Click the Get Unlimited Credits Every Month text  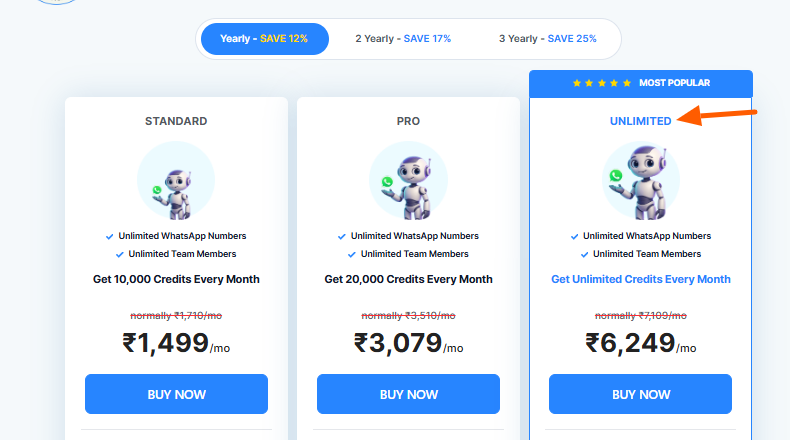click(x=640, y=279)
